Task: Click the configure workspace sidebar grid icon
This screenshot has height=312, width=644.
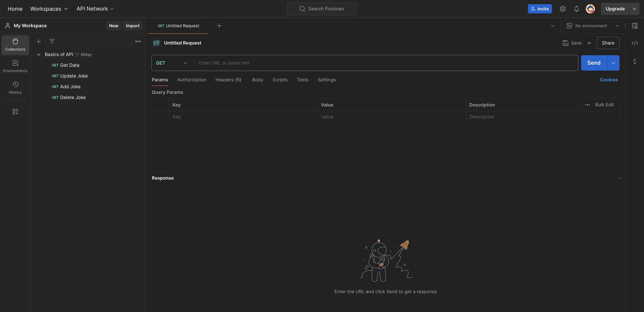Action: (15, 112)
